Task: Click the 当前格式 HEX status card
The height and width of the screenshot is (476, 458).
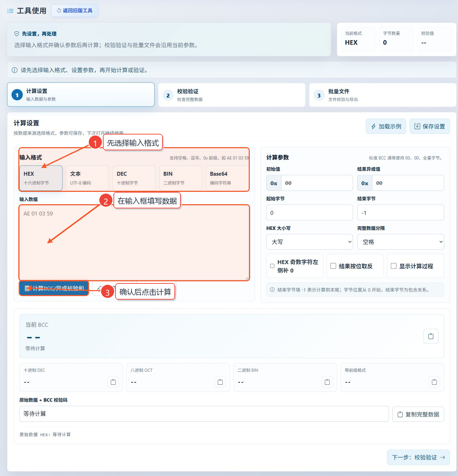Action: (359, 39)
